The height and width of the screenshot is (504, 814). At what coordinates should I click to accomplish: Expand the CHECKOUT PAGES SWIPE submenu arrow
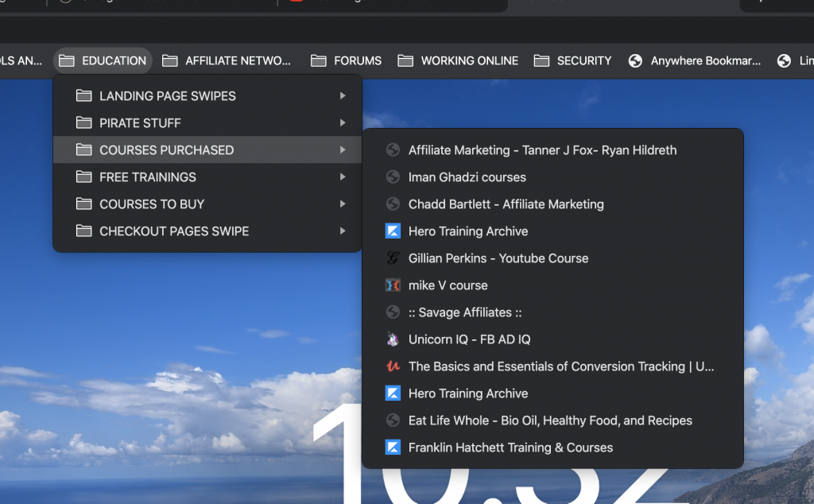(343, 231)
